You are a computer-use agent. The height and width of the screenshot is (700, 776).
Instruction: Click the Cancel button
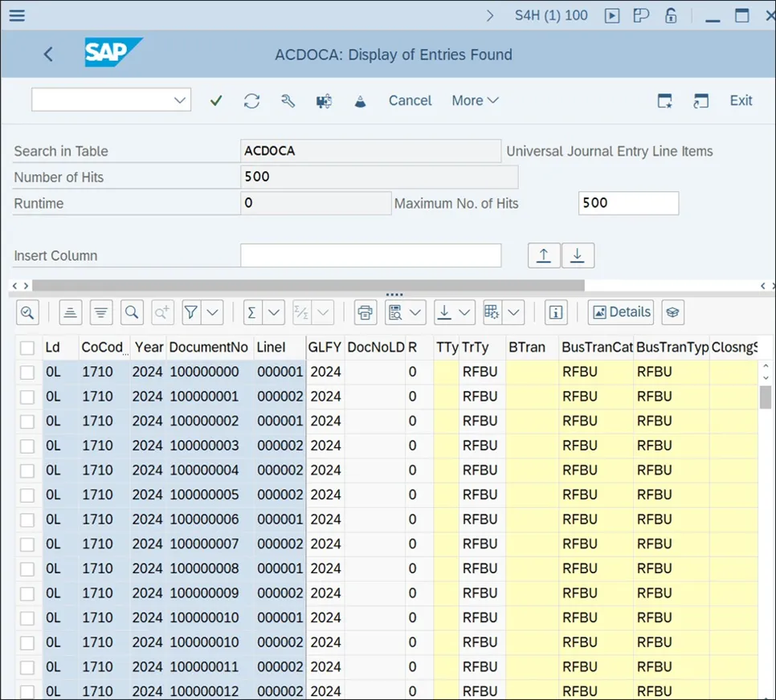[x=410, y=100]
